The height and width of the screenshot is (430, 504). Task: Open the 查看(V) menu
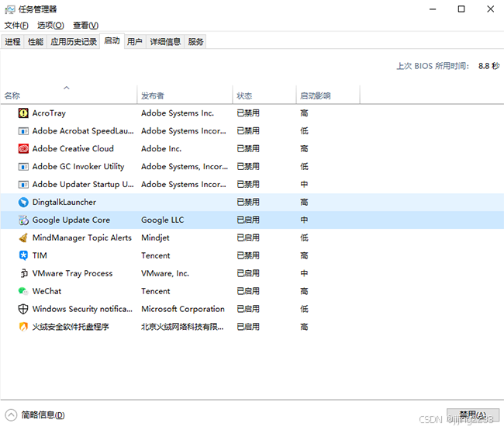coord(86,25)
